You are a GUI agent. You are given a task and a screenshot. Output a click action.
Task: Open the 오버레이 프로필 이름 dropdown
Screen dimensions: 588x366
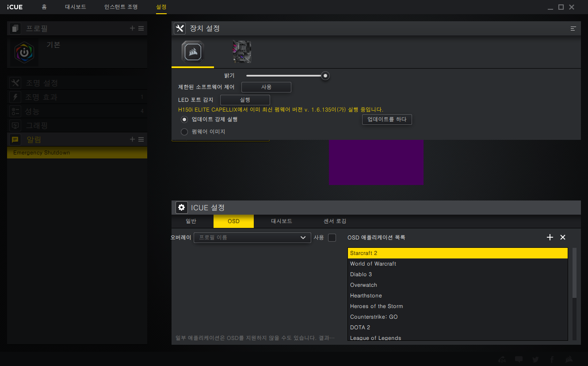tap(252, 238)
